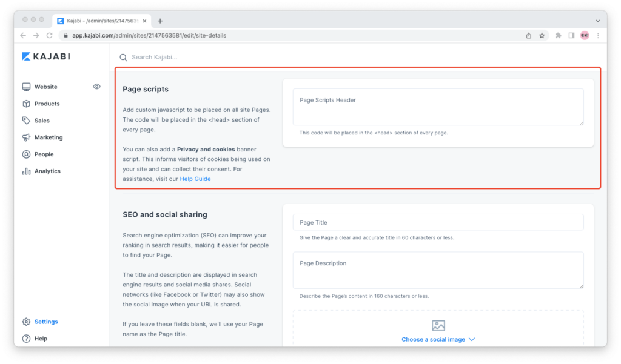This screenshot has height=364, width=621.
Task: Expand the Choose a social image dropdown
Action: tap(438, 339)
